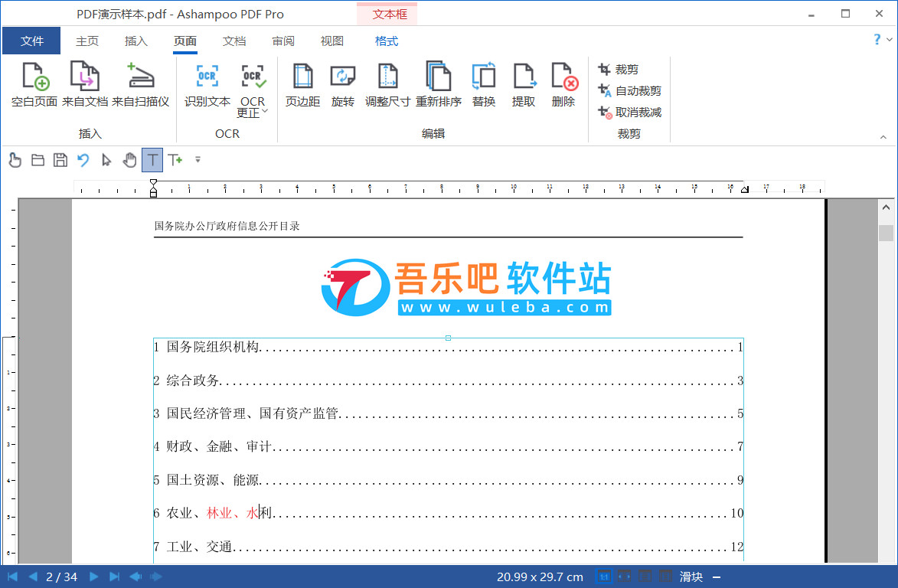Switch to the Insert (插入) ribbon tab
The image size is (898, 588).
(136, 41)
